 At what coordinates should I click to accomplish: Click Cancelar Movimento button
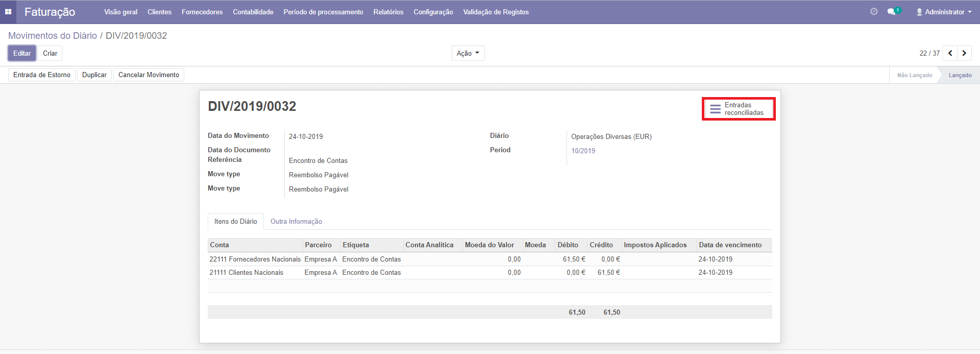pos(149,75)
